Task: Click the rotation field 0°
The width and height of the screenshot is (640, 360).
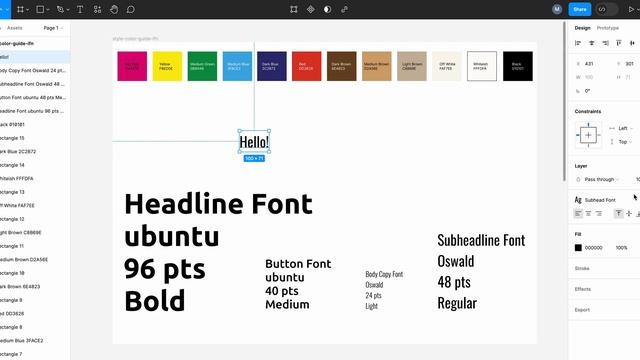Action: (x=588, y=91)
